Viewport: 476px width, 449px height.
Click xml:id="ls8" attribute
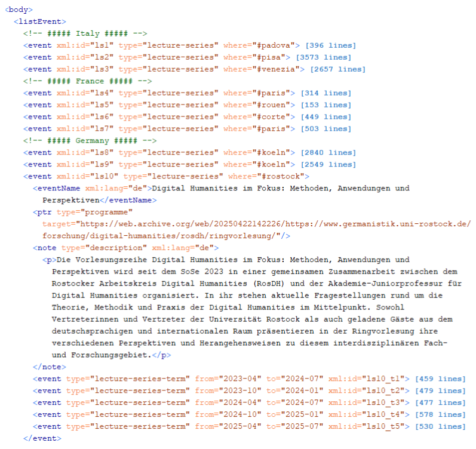[x=85, y=153]
